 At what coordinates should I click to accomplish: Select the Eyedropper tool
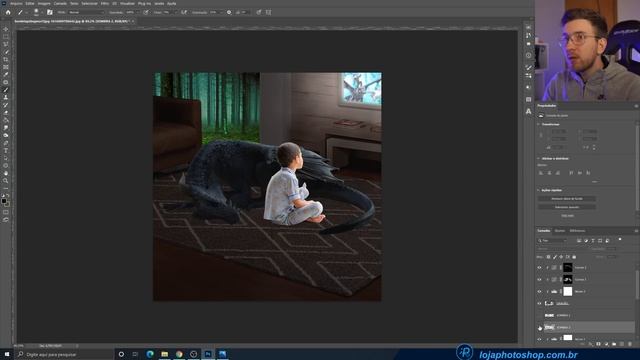6,75
